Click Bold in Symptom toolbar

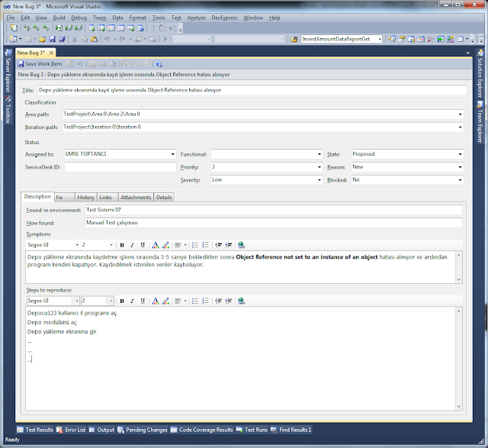(122, 245)
